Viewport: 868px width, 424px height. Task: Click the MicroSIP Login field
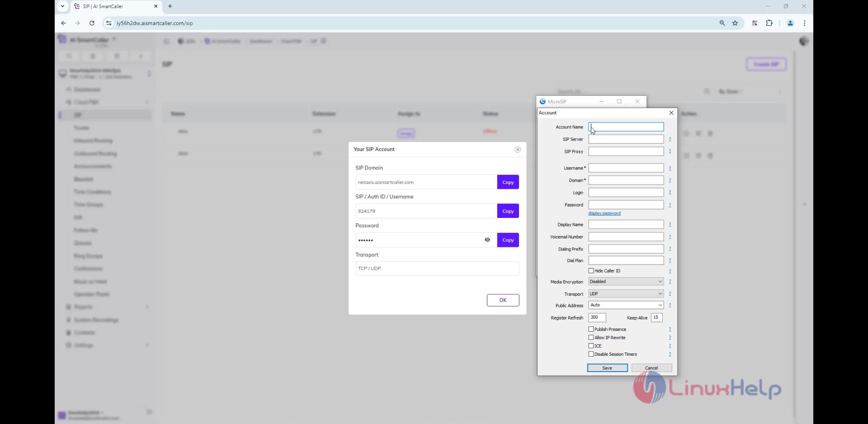(626, 193)
